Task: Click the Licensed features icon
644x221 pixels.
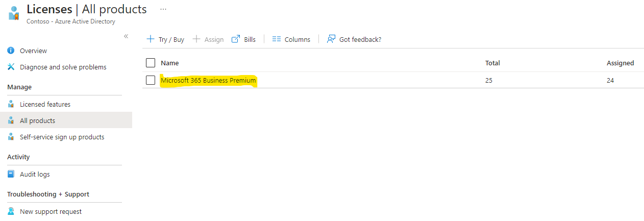Action: 11,104
